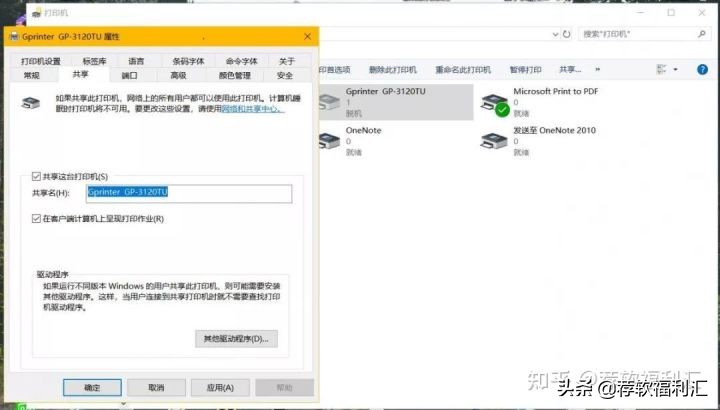The height and width of the screenshot is (410, 720).
Task: Click 重命名此打印机 in the toolbar
Action: point(463,70)
